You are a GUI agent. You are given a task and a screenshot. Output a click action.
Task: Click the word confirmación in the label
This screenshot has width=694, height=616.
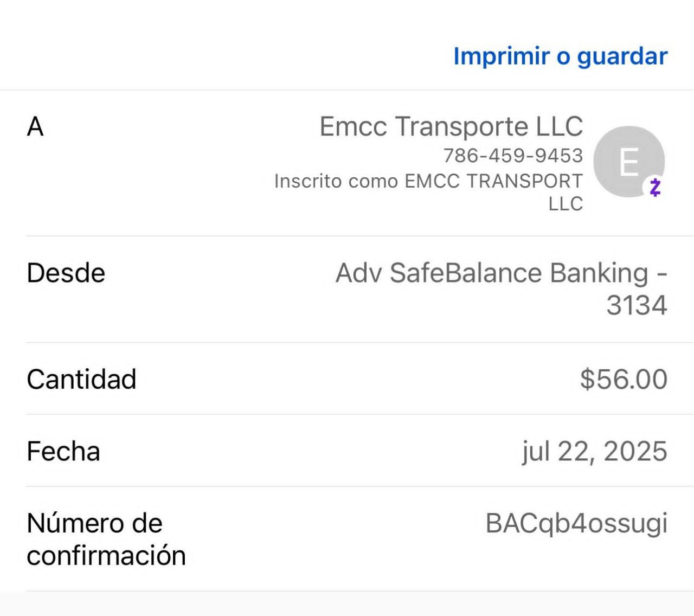pos(106,556)
